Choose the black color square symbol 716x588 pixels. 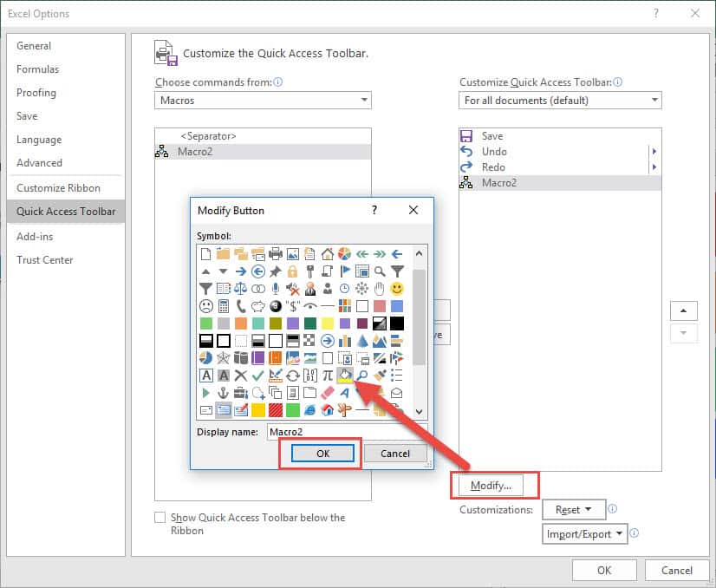(x=397, y=323)
